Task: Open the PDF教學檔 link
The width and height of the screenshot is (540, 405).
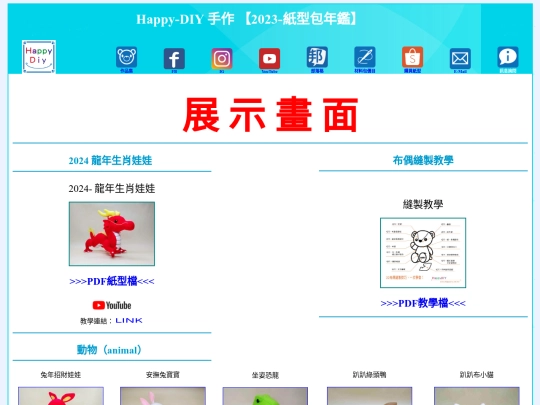Action: [x=423, y=303]
